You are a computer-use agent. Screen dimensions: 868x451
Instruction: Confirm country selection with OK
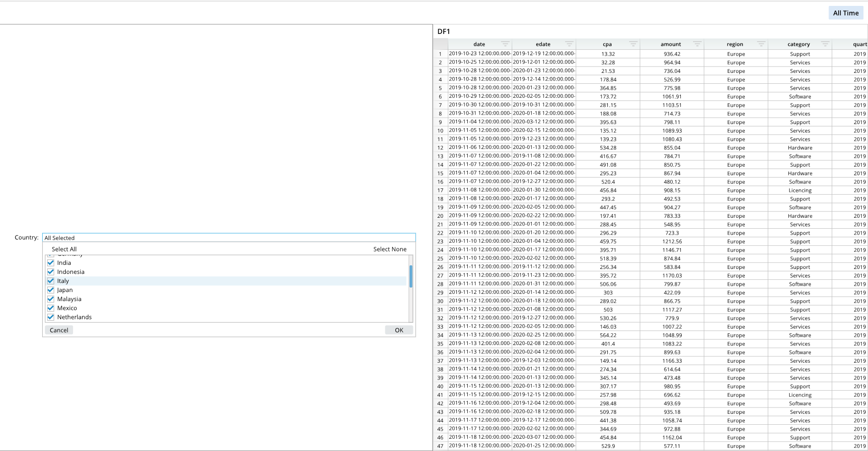399,330
